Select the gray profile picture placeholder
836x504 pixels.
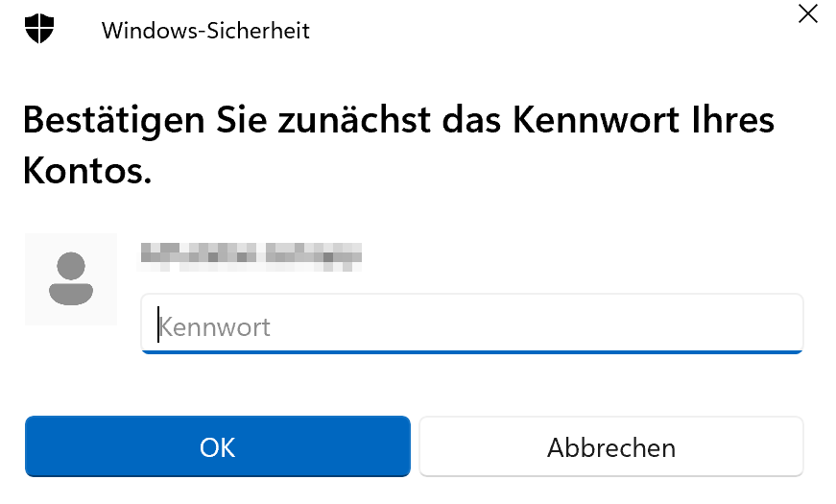tap(70, 278)
